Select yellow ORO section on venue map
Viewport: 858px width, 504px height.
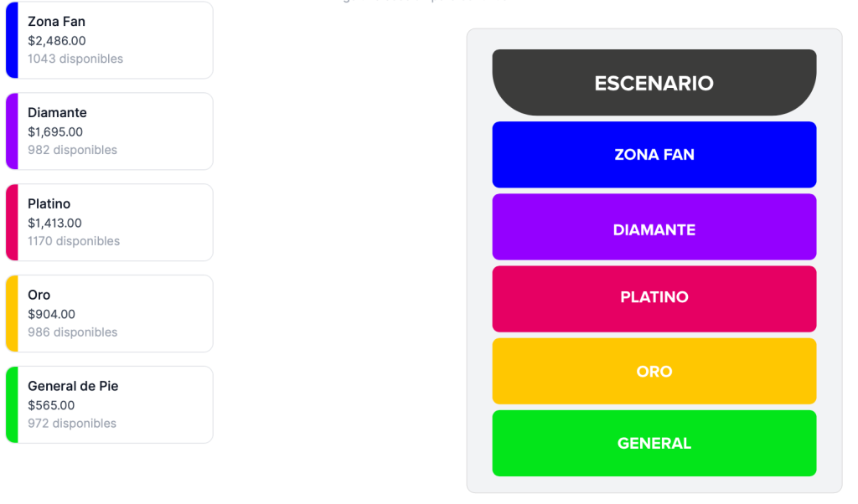pos(654,371)
